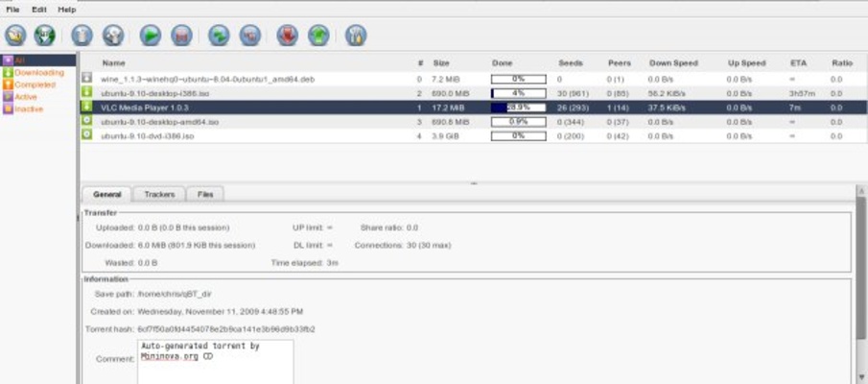Click the 37.5 KiB/s down speed cell

coord(667,108)
